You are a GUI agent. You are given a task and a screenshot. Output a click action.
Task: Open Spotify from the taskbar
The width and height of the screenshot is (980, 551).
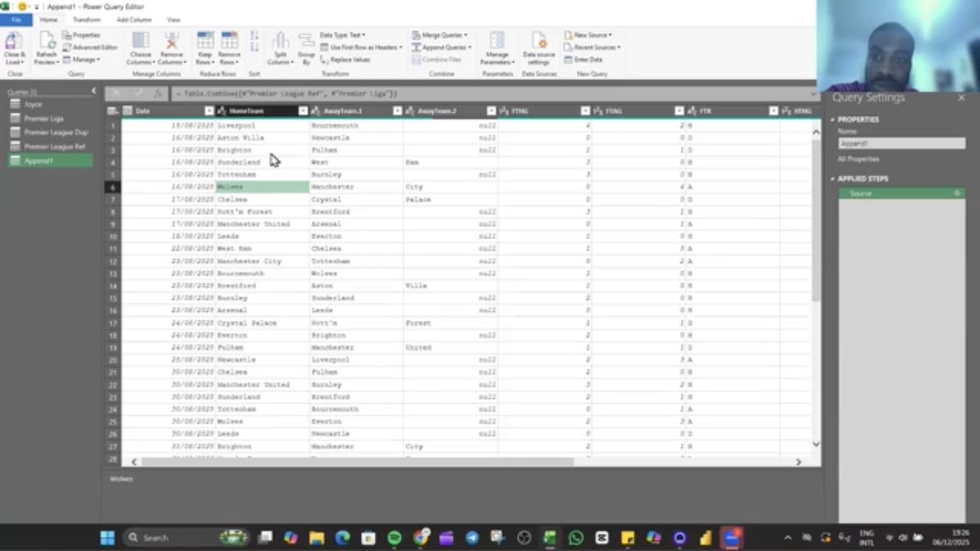(394, 537)
